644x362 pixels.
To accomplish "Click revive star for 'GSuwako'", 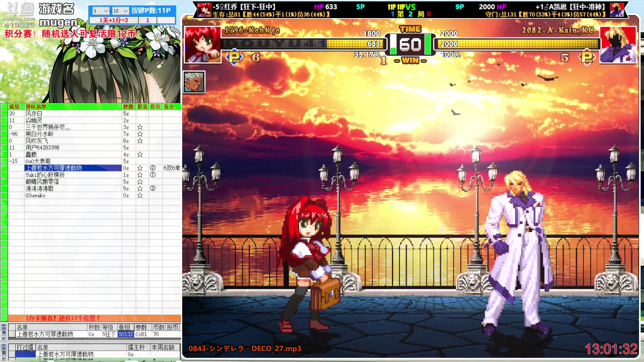I will point(140,195).
